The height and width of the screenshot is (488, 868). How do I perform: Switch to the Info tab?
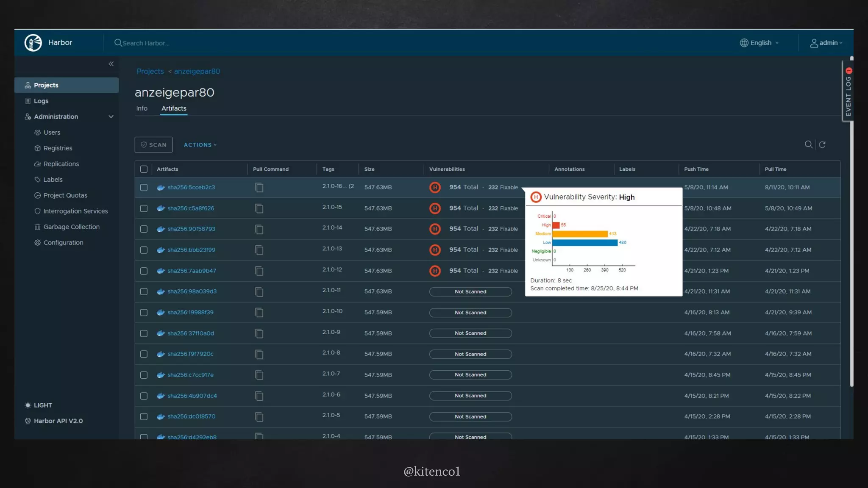142,108
